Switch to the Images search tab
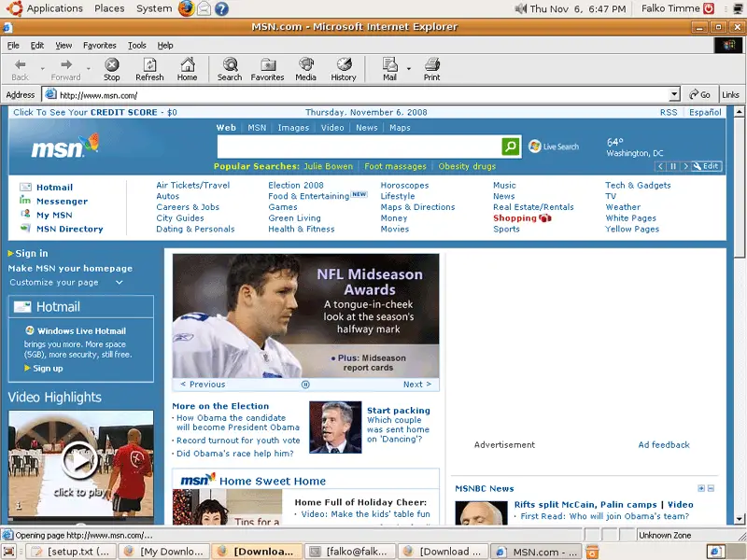 click(x=292, y=128)
